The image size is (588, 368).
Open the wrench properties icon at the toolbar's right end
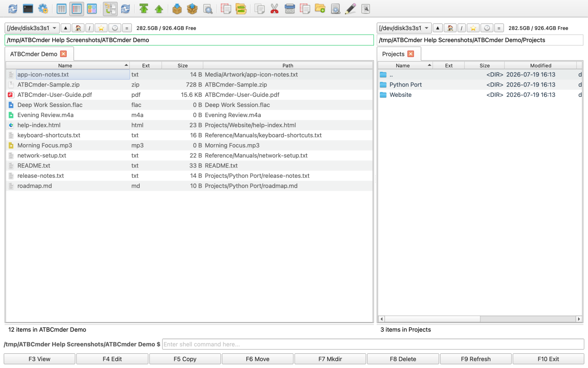pyautogui.click(x=366, y=9)
